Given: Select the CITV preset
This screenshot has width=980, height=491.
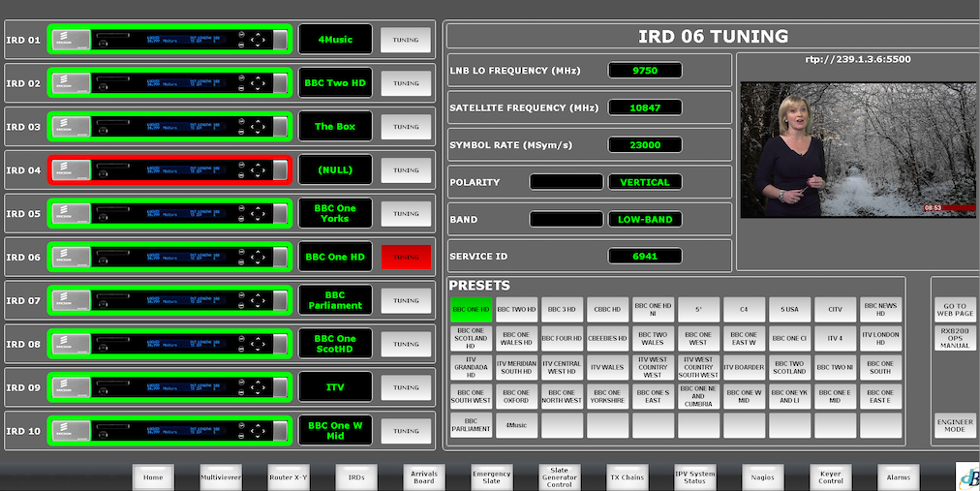Looking at the screenshot, I should point(835,309).
